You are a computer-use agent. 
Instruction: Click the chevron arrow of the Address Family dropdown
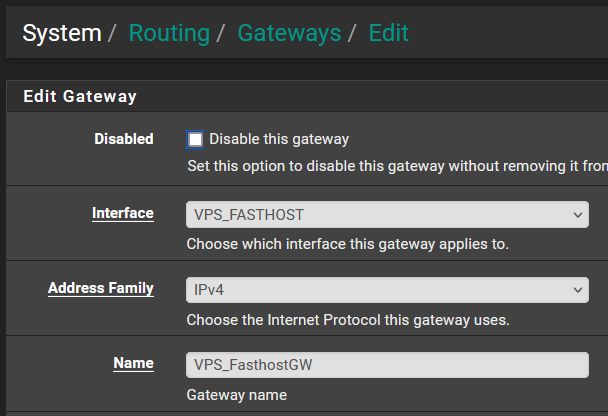pos(578,290)
